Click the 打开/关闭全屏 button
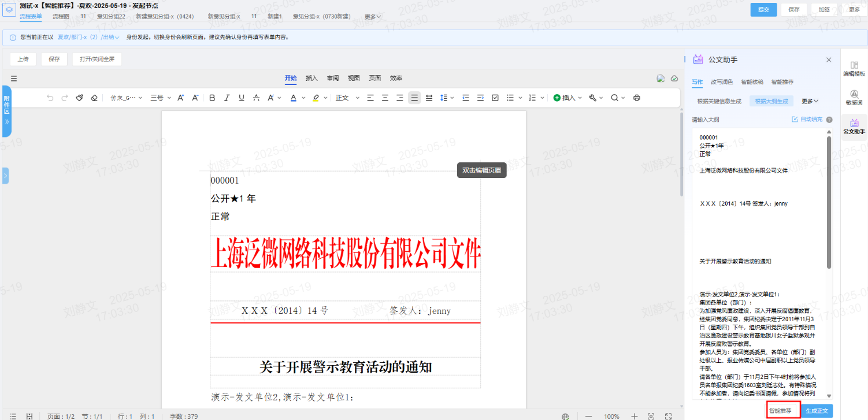868x420 pixels. pos(97,59)
